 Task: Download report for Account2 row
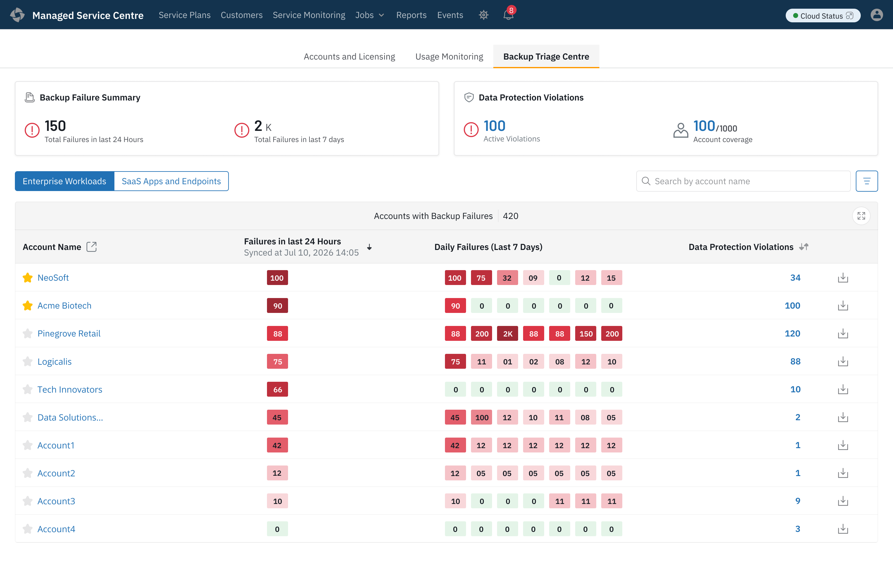tap(843, 473)
